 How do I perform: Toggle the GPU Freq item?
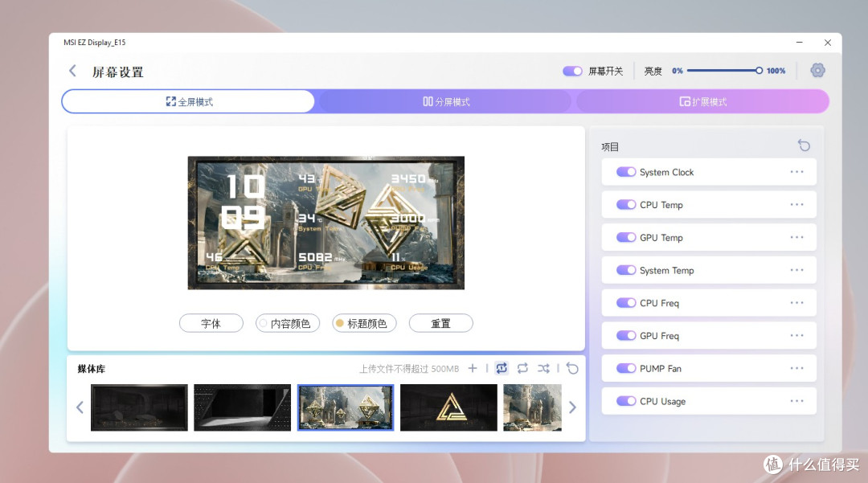pyautogui.click(x=626, y=336)
